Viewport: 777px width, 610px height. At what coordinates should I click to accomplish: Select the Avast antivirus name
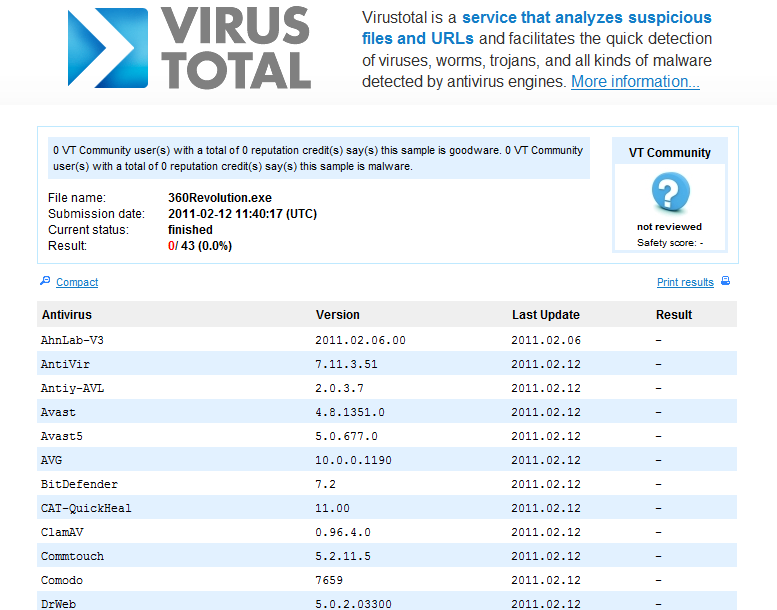coord(58,412)
